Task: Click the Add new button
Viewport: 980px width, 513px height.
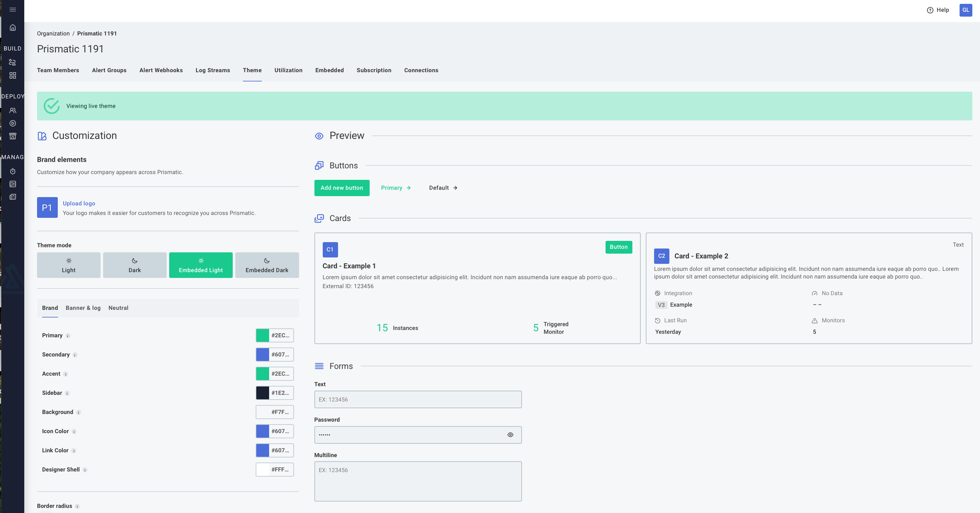Action: pos(341,188)
